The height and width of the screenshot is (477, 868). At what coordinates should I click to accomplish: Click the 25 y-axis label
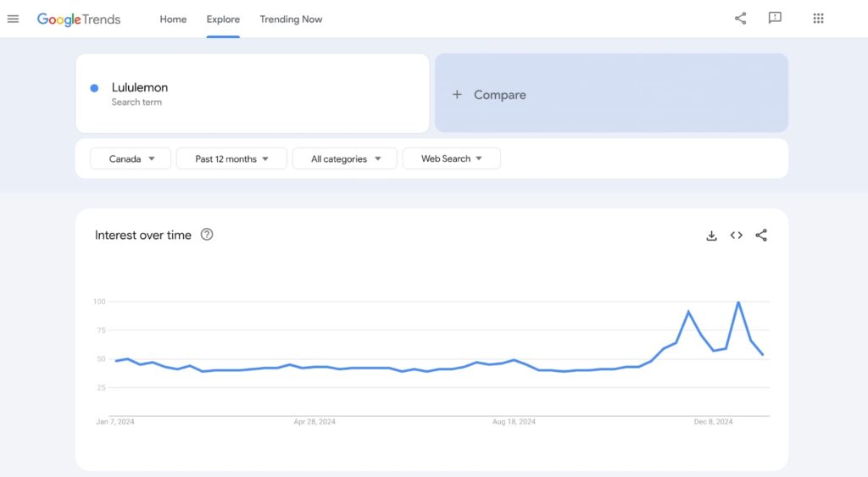[102, 388]
